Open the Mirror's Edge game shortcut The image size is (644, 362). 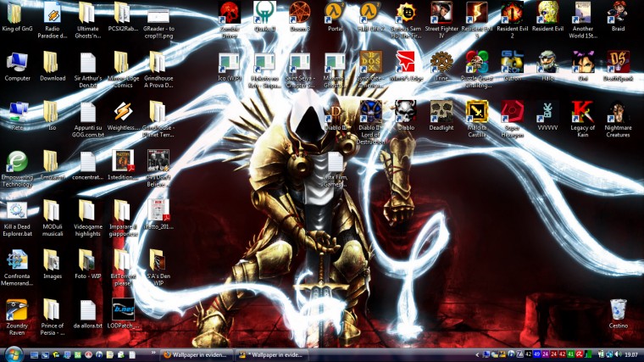click(x=406, y=63)
